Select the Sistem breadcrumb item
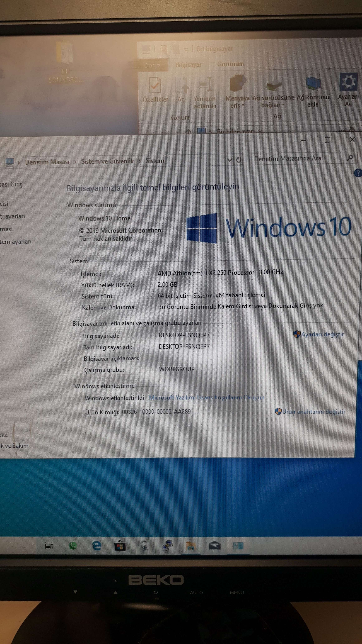 [x=155, y=161]
